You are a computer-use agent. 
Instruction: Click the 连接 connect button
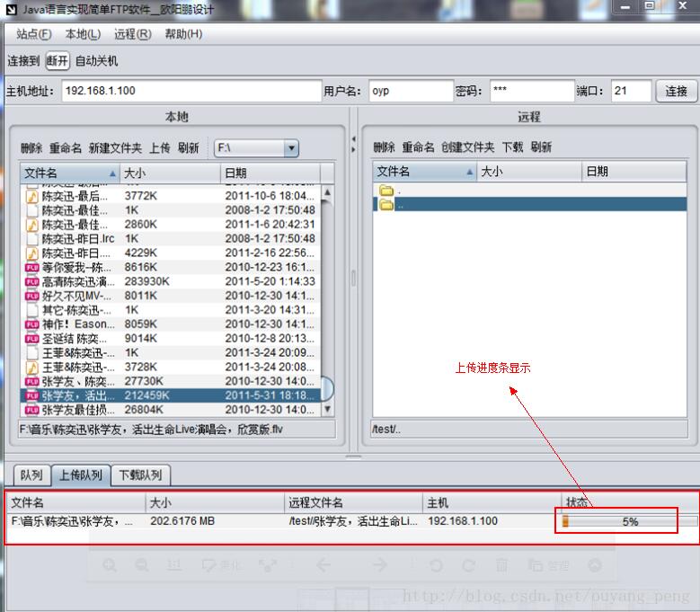point(676,91)
